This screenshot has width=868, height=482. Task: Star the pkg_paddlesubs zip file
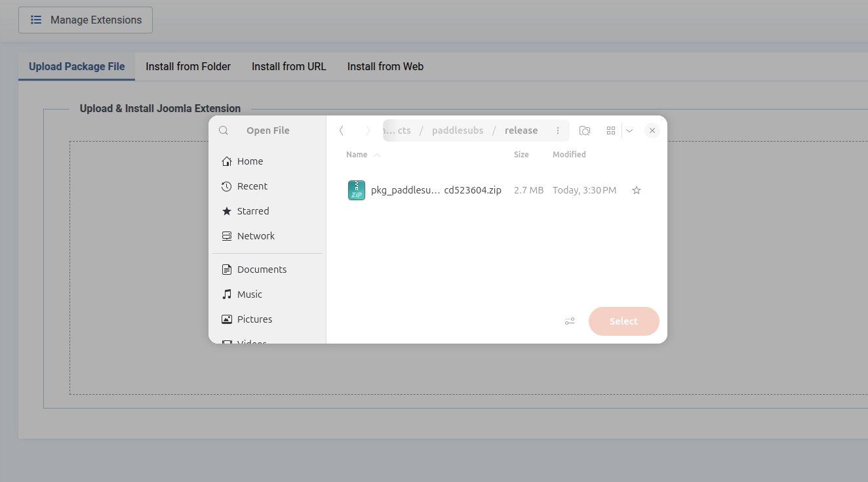(636, 190)
